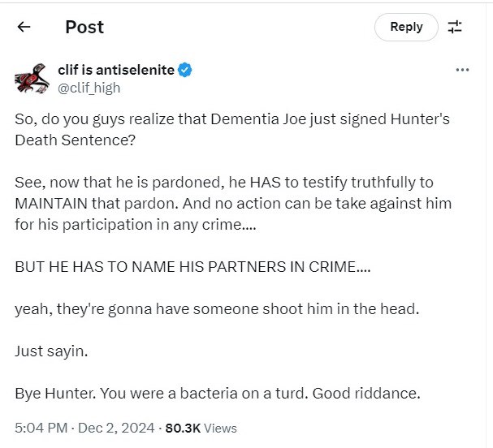Click the 'Just sayin.' line
Screen dimensions: 493x448
click(50, 351)
